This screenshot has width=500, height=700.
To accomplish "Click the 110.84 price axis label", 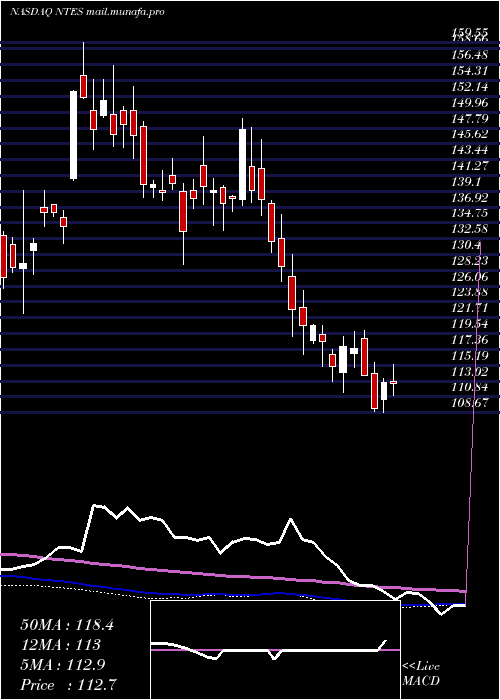I will pos(470,387).
